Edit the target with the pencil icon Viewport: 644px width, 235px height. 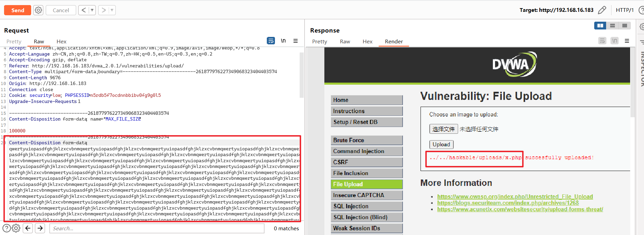(x=602, y=10)
